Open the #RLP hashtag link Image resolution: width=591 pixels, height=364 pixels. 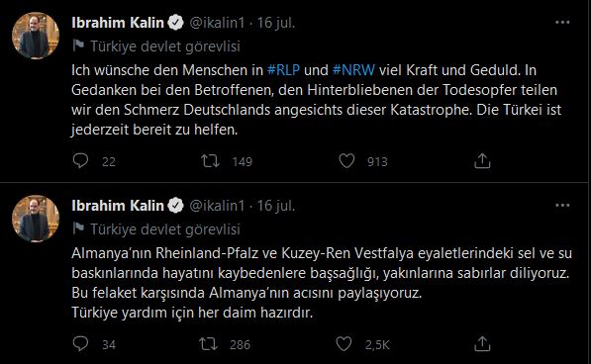pyautogui.click(x=283, y=70)
